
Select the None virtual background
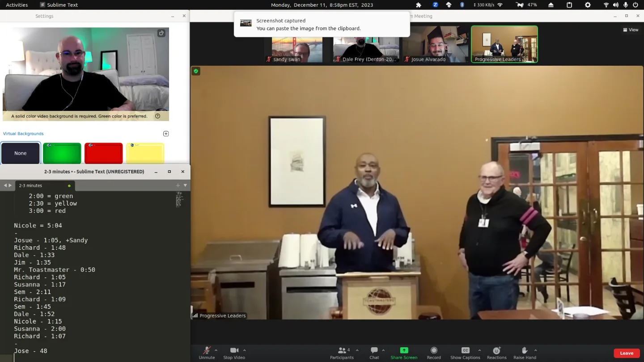pyautogui.click(x=21, y=153)
